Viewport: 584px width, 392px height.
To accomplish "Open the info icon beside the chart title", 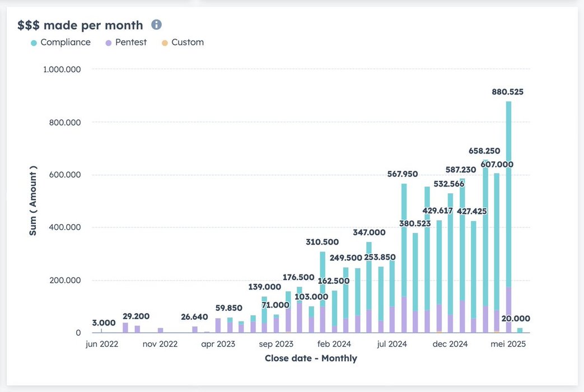I will (x=156, y=25).
